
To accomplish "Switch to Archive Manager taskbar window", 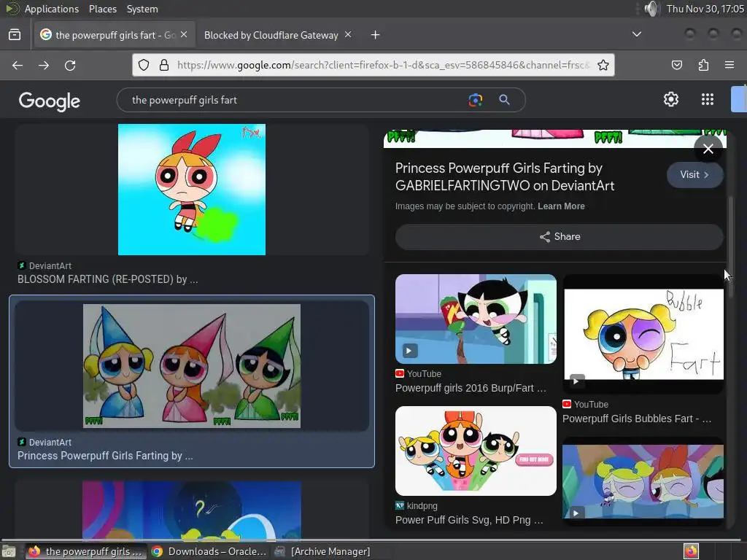I will tap(323, 551).
